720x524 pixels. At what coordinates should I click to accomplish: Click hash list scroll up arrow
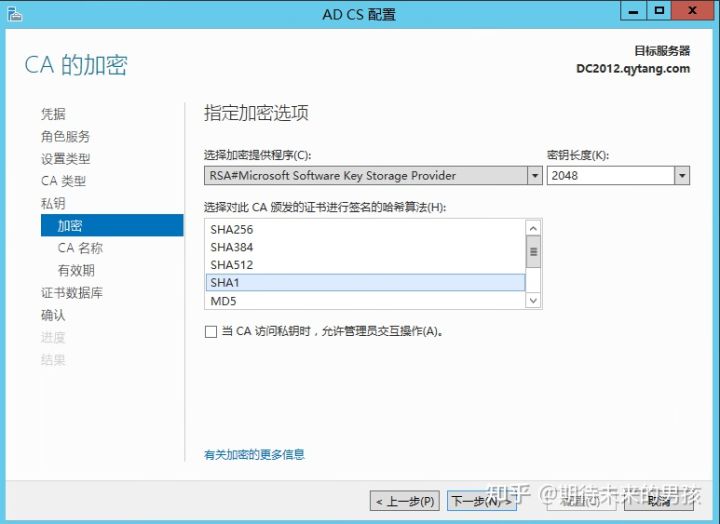pos(533,228)
